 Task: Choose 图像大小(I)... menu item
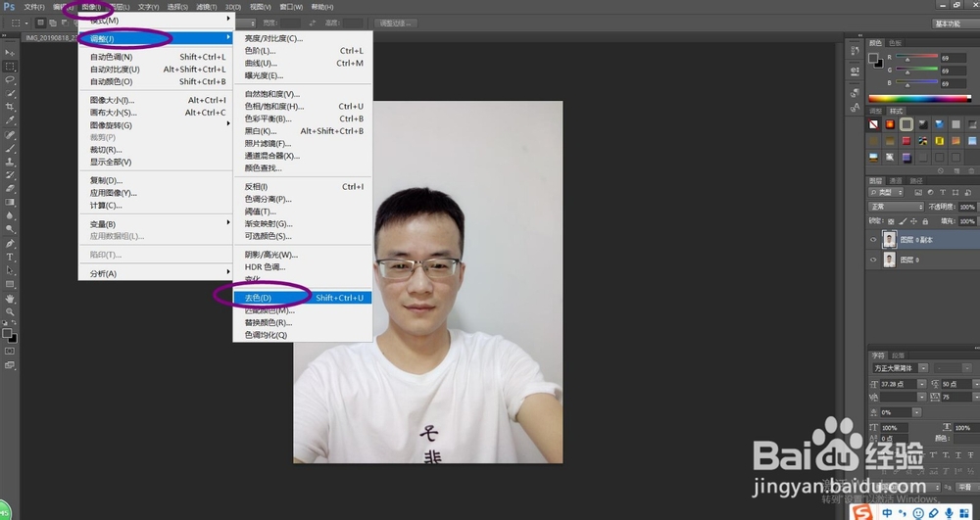coord(156,100)
